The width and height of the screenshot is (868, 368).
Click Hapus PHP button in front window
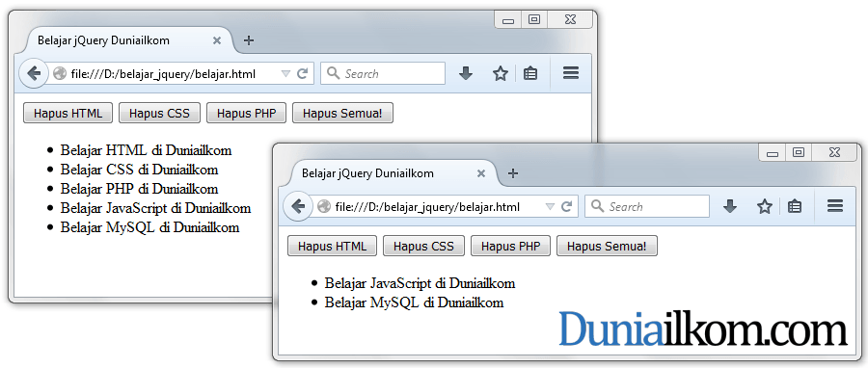510,246
